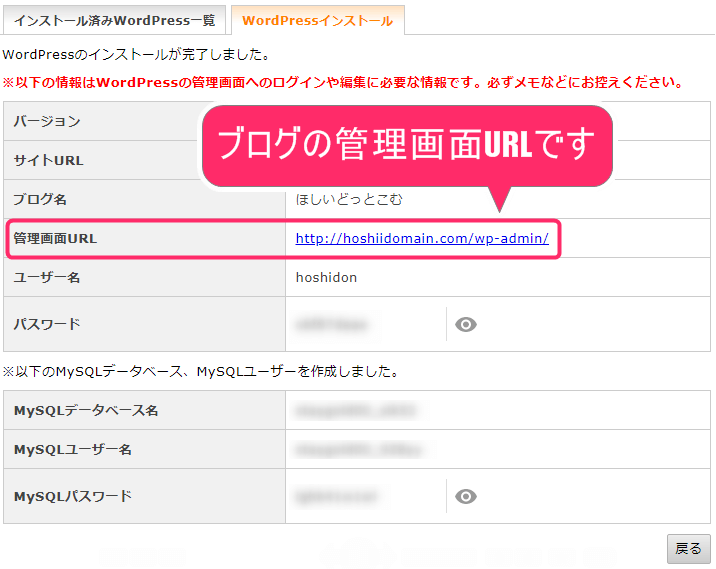Click the pink ブログの管理画面URLです callout
This screenshot has width=716, height=569.
[406, 146]
